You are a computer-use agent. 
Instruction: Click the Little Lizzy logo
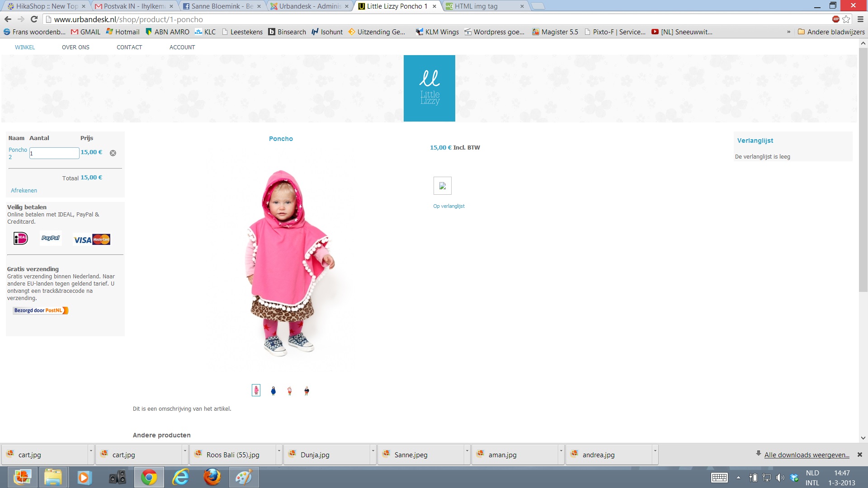point(429,89)
